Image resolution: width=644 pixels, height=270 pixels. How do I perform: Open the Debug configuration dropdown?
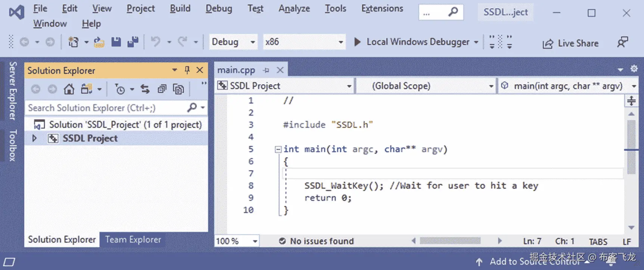coord(234,42)
